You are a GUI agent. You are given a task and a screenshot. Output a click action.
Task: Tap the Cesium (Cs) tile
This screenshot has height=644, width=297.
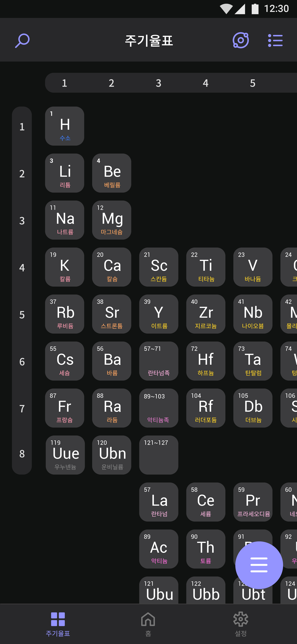tap(65, 361)
